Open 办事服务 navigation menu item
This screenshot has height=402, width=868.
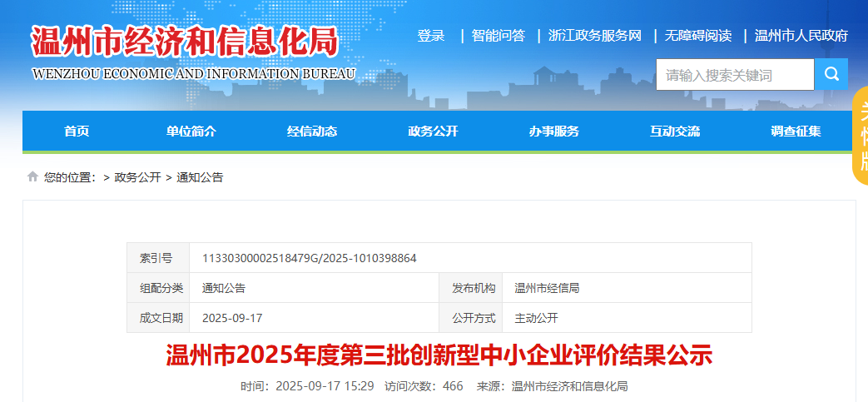[x=553, y=132]
